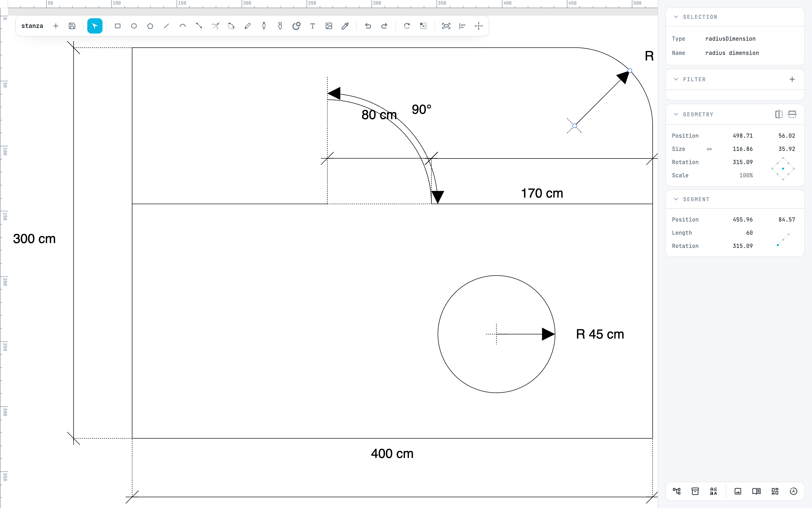Collapse the FILTER section
The width and height of the screenshot is (812, 508).
coord(676,79)
